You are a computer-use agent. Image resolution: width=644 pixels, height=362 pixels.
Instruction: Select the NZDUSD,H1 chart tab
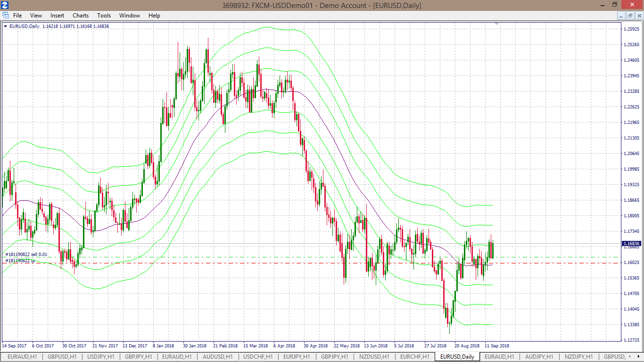(373, 357)
